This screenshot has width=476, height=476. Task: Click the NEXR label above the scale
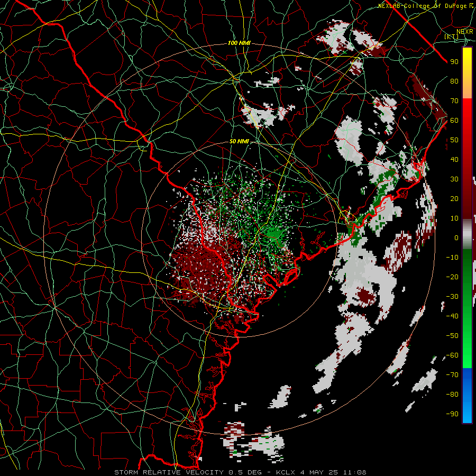(x=464, y=32)
